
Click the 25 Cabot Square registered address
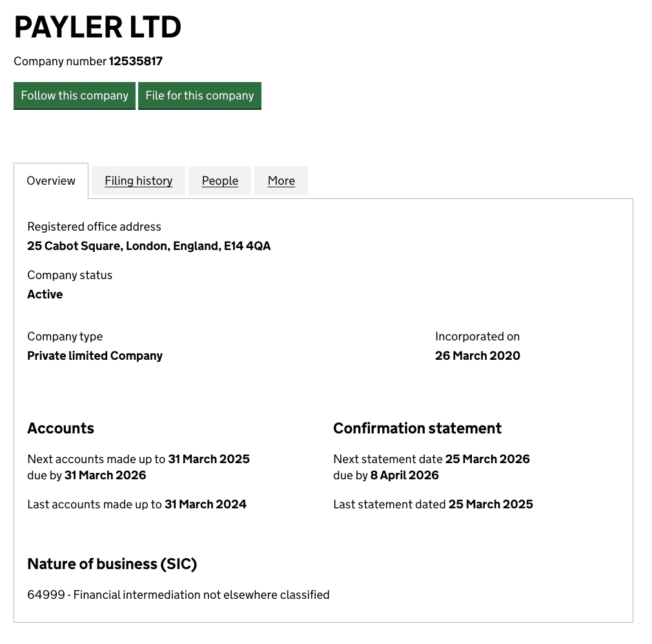pos(148,246)
